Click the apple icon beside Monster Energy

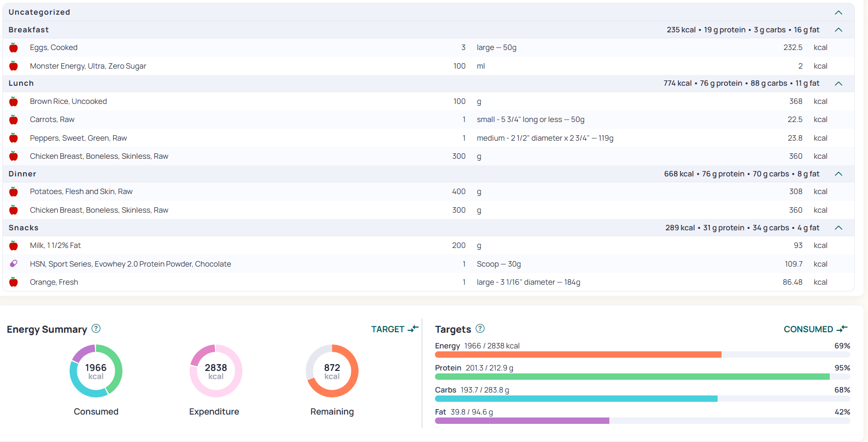point(14,66)
